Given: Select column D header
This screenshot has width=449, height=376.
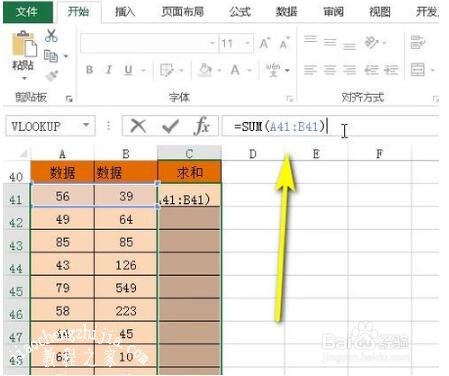Looking at the screenshot, I should coord(253,154).
